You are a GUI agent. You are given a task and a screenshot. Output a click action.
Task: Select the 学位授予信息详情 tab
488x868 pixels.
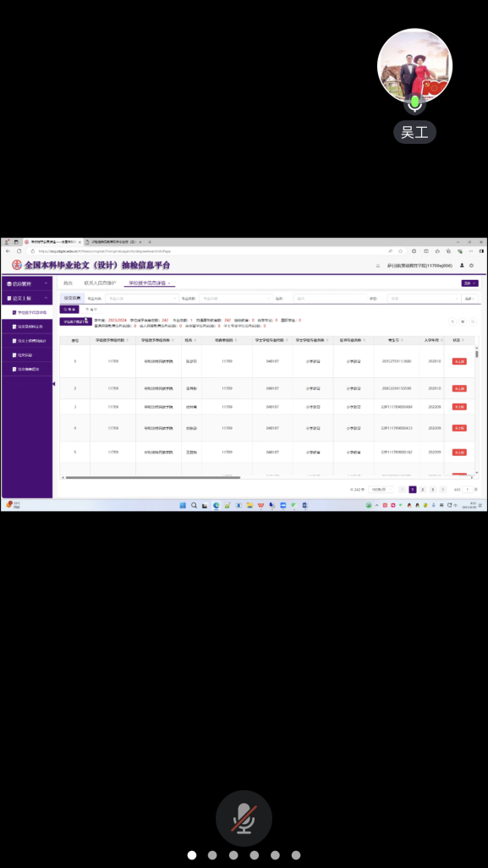click(150, 283)
